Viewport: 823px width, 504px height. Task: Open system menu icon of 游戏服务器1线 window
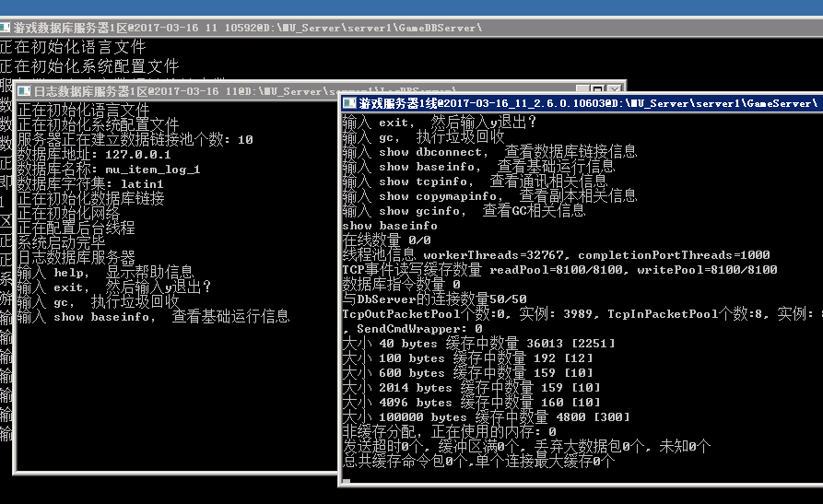click(x=349, y=103)
